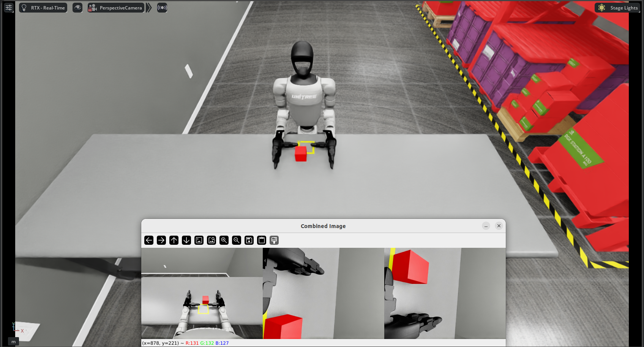Click the capture/waypoint icon in the viewport toolbar
This screenshot has height=347, width=644.
coord(162,8)
